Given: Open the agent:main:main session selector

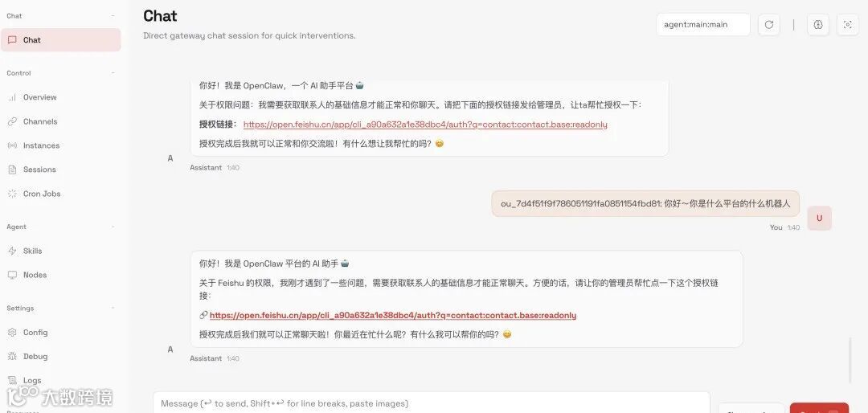Looking at the screenshot, I should coord(703,24).
